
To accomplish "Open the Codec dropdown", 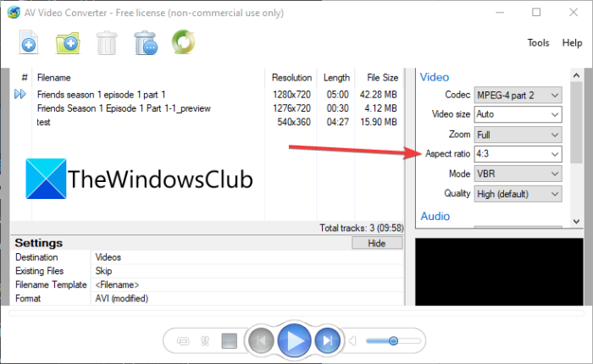I will (518, 95).
